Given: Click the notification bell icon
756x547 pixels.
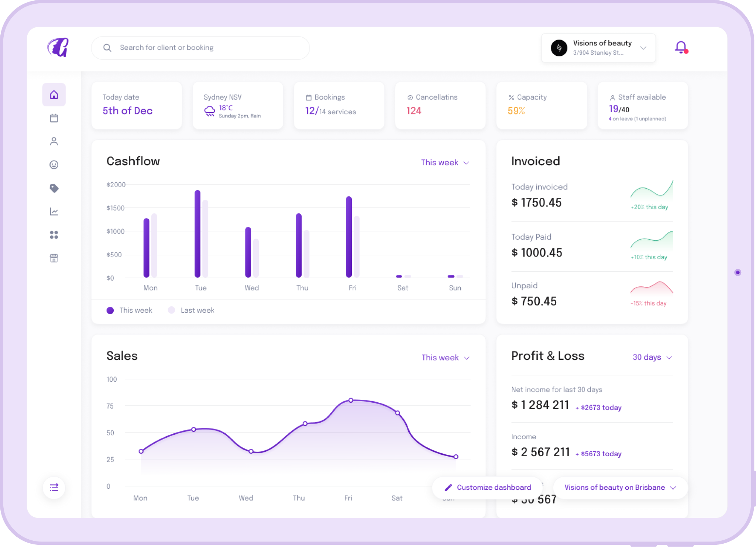Looking at the screenshot, I should [681, 47].
